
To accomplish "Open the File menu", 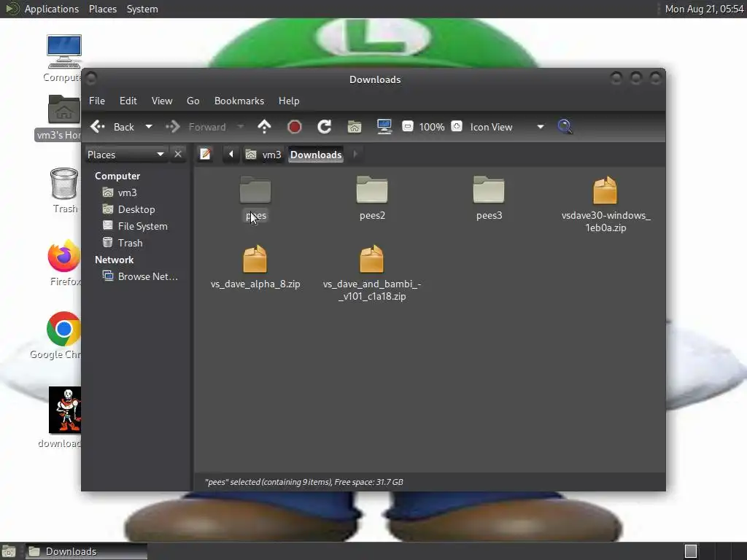I will point(97,101).
